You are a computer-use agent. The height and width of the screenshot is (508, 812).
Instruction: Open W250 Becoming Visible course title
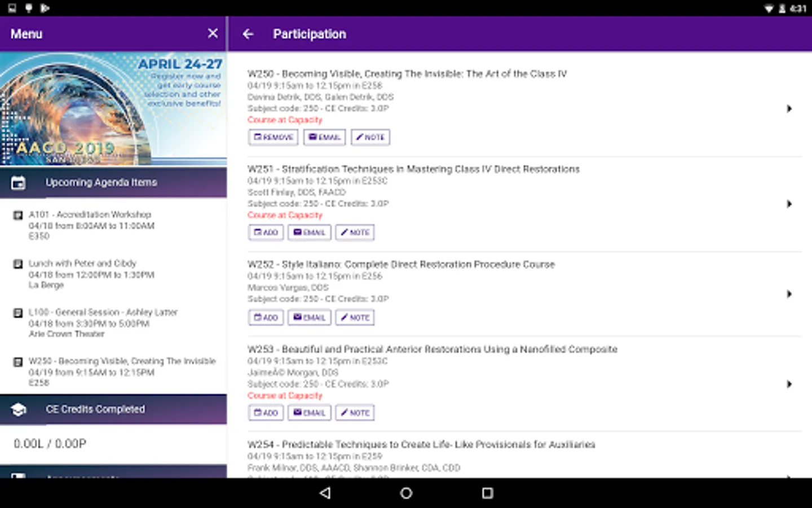point(407,74)
